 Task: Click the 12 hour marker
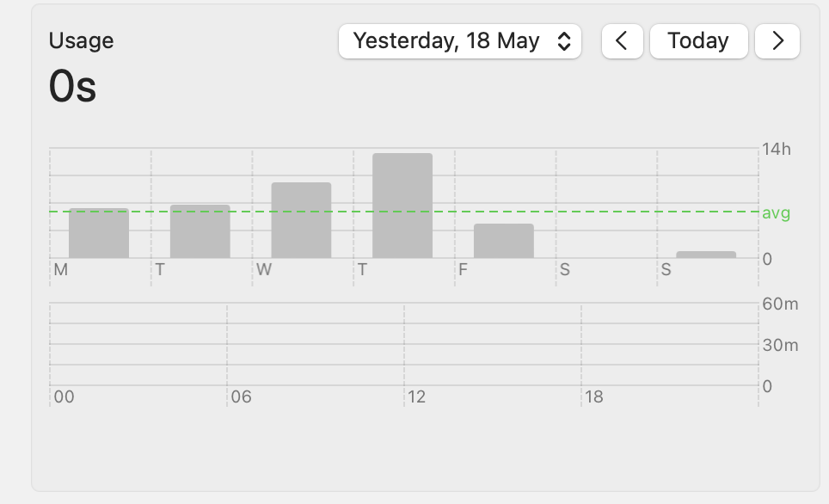pos(417,397)
